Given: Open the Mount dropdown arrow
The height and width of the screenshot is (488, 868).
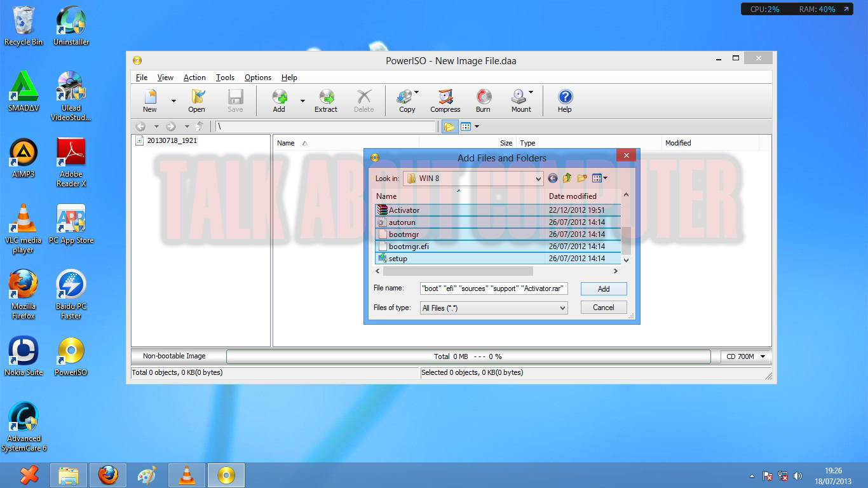Looking at the screenshot, I should 531,92.
